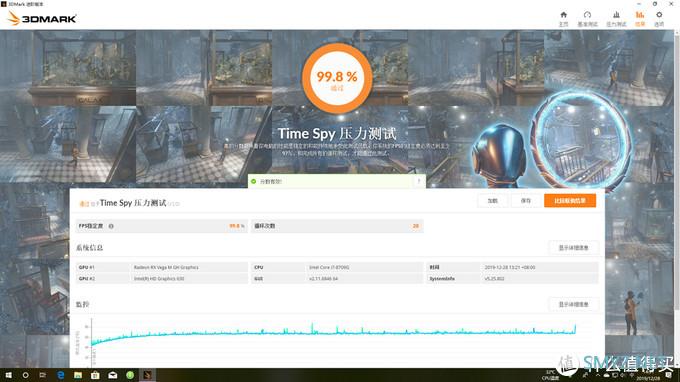Image resolution: width=680 pixels, height=382 pixels.
Task: Open the Windows Start menu
Action: click(8, 375)
